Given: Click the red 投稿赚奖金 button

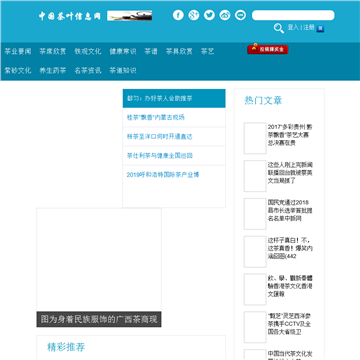Looking at the screenshot, I should [x=268, y=49].
